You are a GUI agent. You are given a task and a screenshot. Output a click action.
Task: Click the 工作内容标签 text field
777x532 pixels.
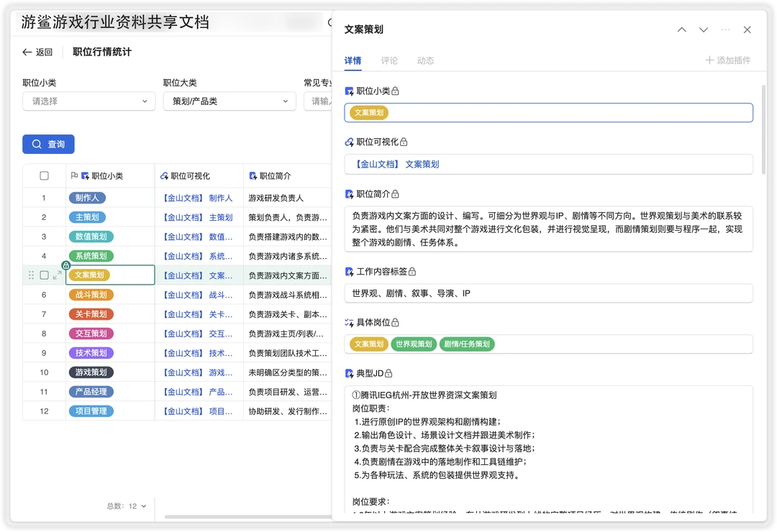pos(548,293)
